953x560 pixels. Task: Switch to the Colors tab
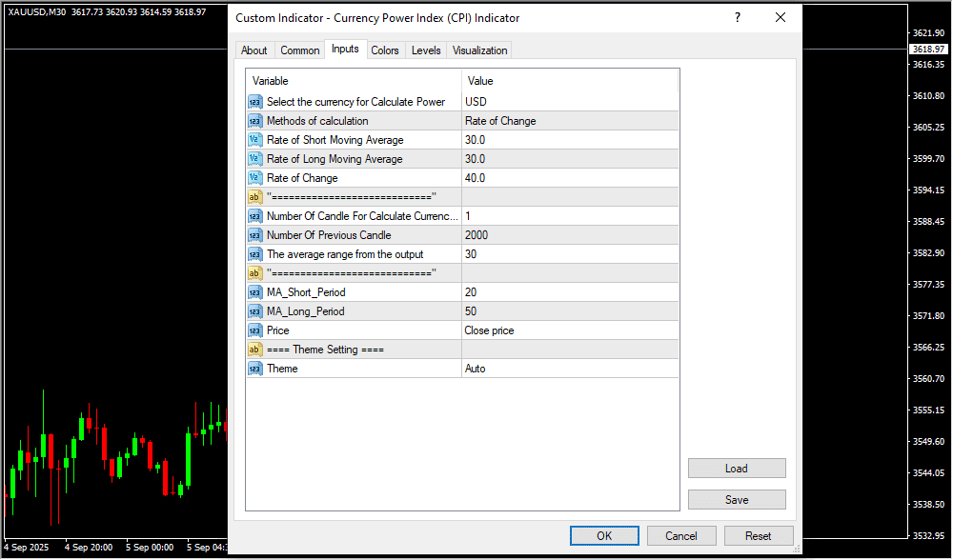(x=385, y=50)
